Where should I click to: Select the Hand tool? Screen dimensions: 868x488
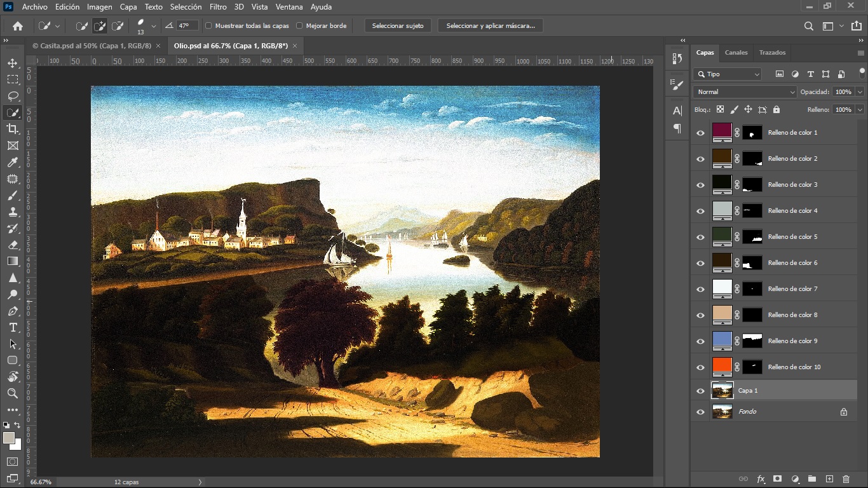pos(13,377)
